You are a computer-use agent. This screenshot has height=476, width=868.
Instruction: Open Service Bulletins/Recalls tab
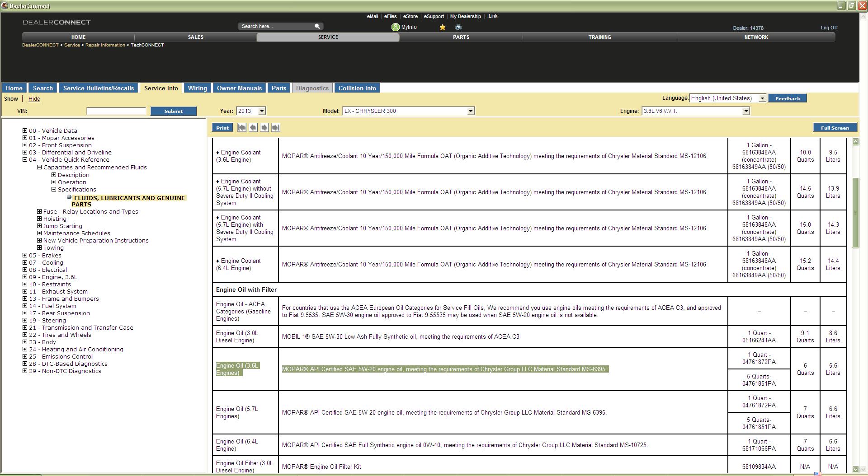coord(99,88)
